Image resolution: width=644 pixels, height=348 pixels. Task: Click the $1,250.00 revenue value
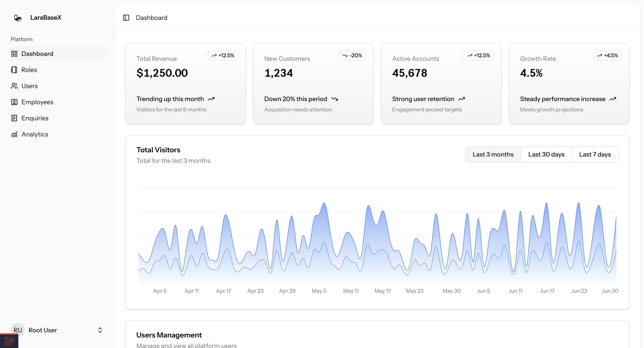[x=162, y=73]
